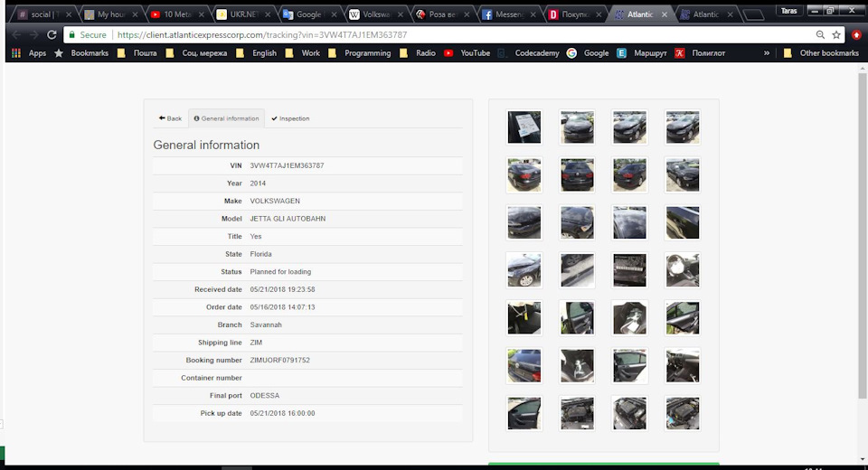
Task: Open the Apps grid icon in bookmarks bar
Action: 16,53
